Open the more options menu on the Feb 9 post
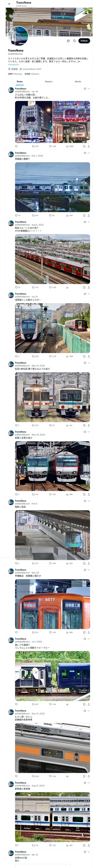This screenshot has height=868, width=98. (x=89, y=501)
